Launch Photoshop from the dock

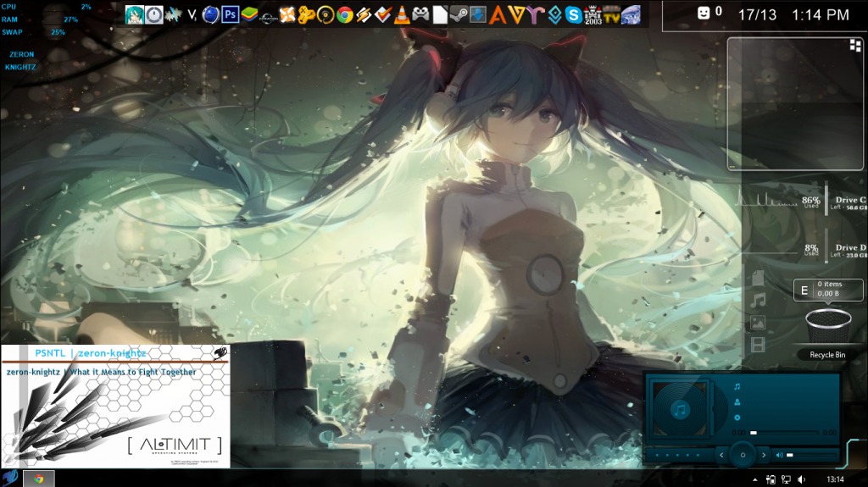tap(231, 15)
